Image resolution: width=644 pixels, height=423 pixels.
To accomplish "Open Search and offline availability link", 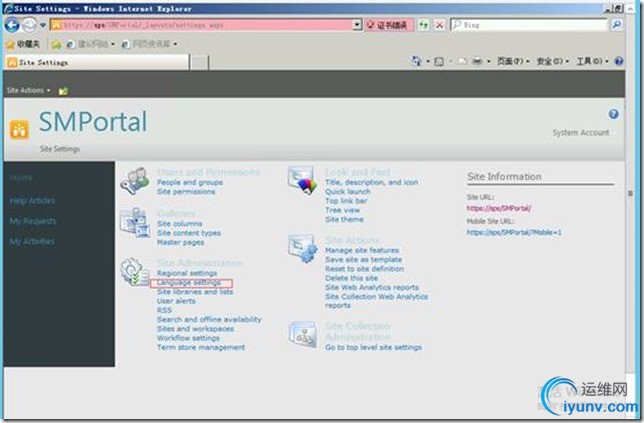I will coord(209,320).
